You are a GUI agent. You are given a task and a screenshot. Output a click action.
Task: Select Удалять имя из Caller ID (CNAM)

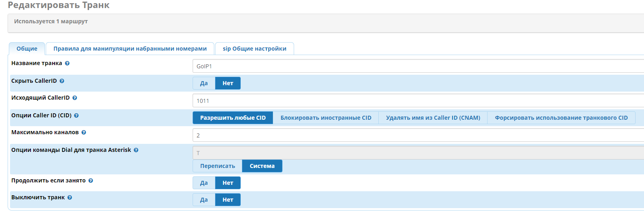[x=433, y=118]
